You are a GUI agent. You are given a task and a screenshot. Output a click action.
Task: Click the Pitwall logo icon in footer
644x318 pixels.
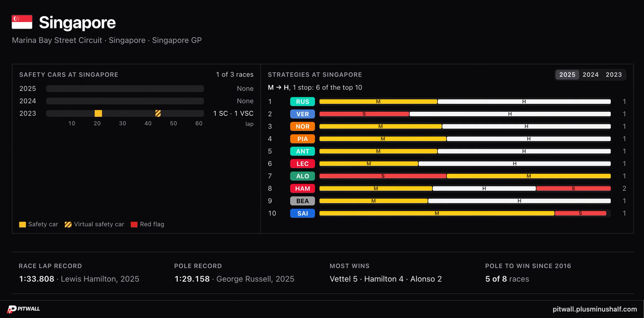[x=12, y=309]
